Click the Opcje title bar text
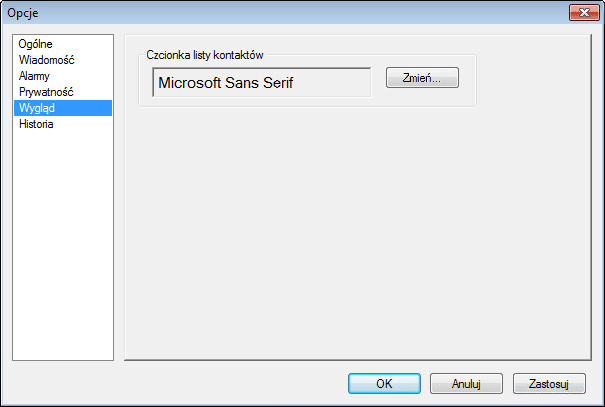The width and height of the screenshot is (605, 407). click(x=23, y=13)
